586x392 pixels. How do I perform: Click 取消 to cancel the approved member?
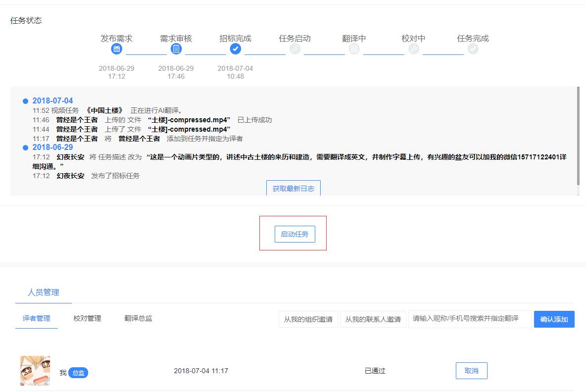click(x=471, y=370)
